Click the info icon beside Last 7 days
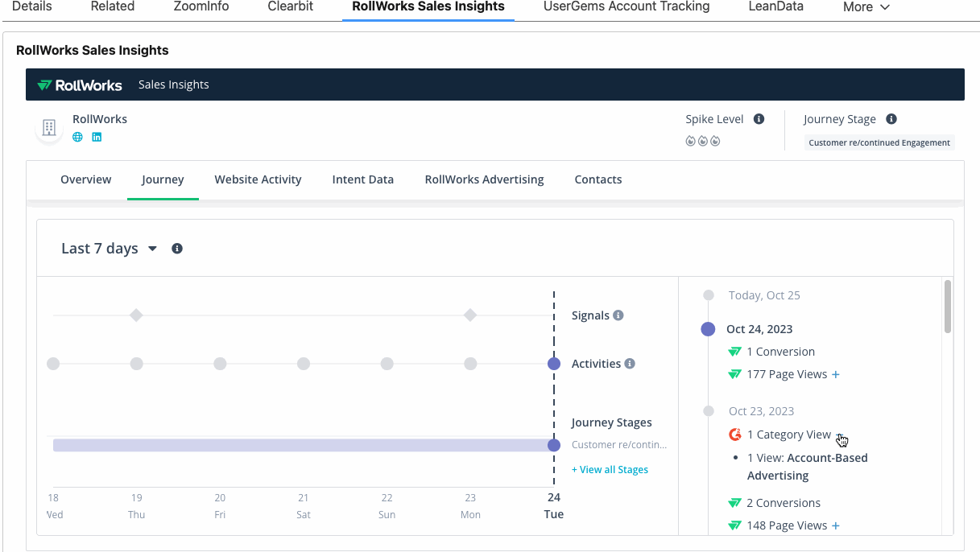The image size is (980, 552). (x=177, y=249)
